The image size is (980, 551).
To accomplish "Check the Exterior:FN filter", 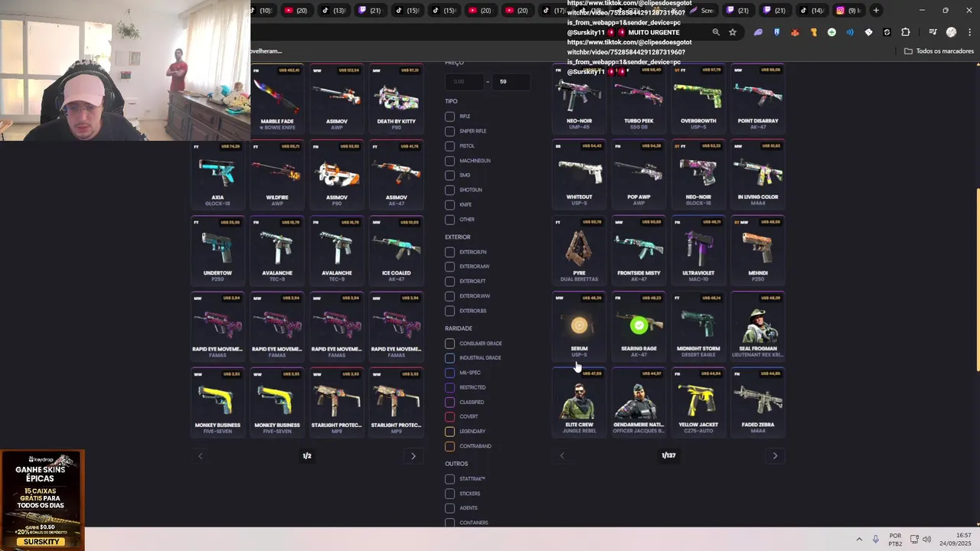I will (449, 252).
